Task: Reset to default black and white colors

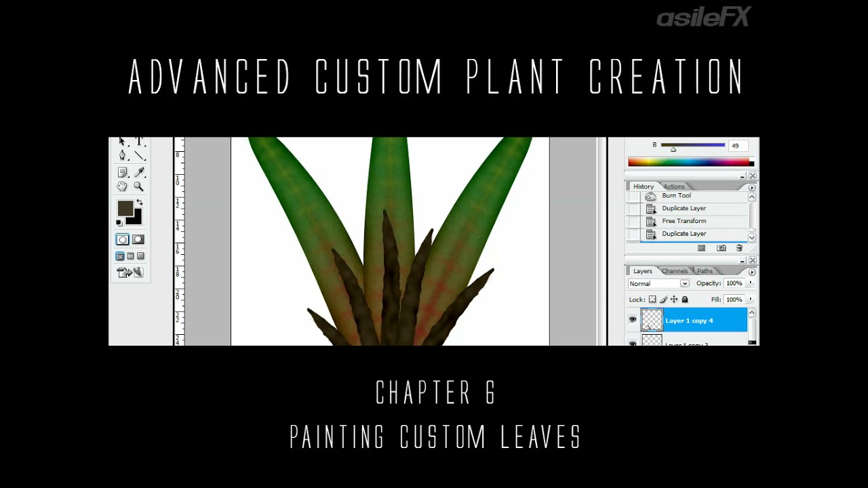Action: coord(119,222)
